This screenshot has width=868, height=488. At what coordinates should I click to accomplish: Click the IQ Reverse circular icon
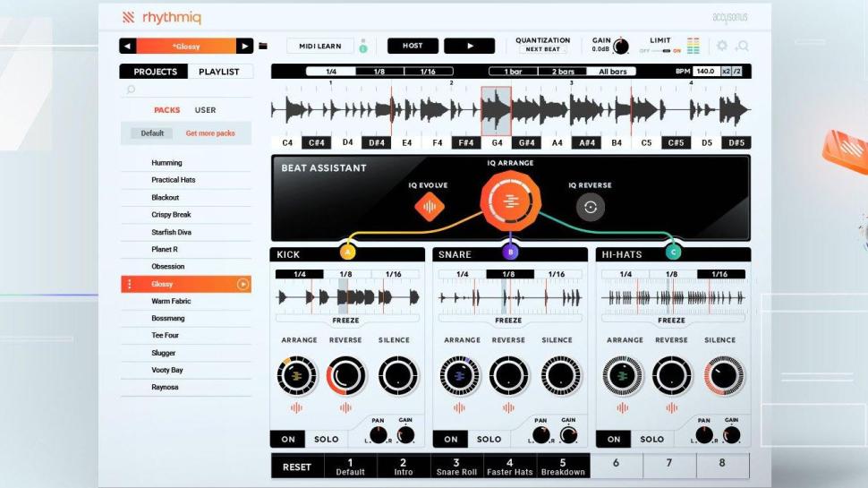(590, 207)
